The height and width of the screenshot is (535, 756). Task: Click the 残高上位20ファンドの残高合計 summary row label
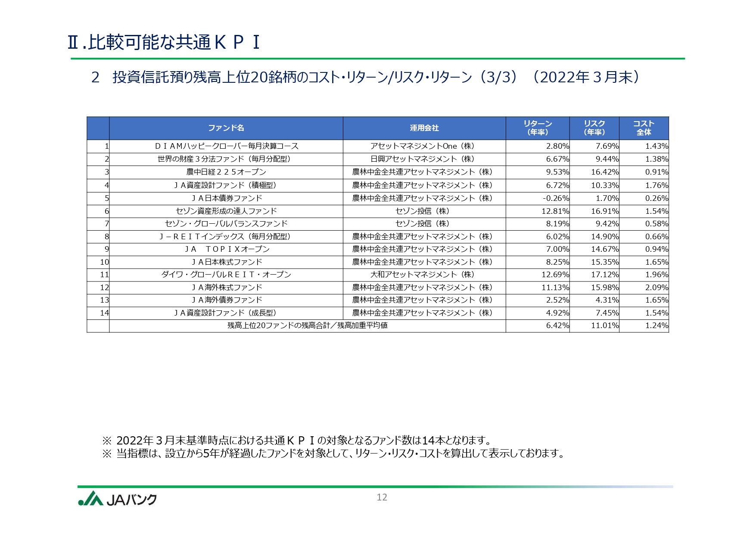308,325
